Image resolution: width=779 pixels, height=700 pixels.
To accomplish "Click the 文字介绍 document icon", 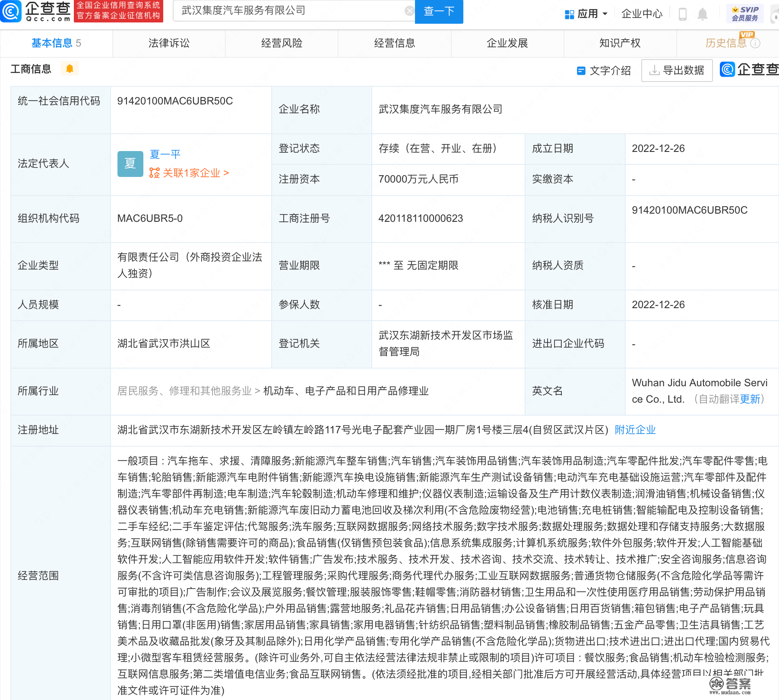I will coord(581,70).
